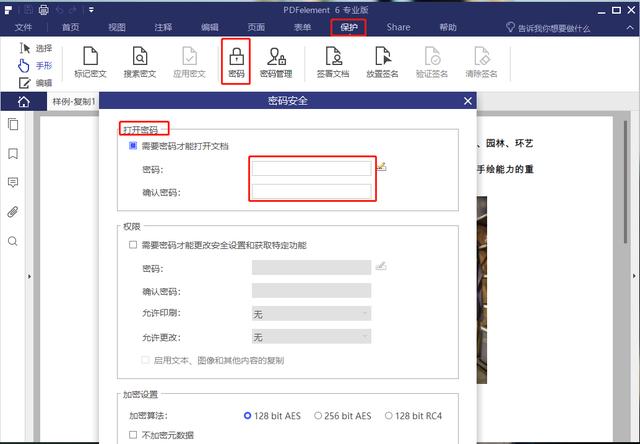Switch to the 表单 tab

point(302,27)
